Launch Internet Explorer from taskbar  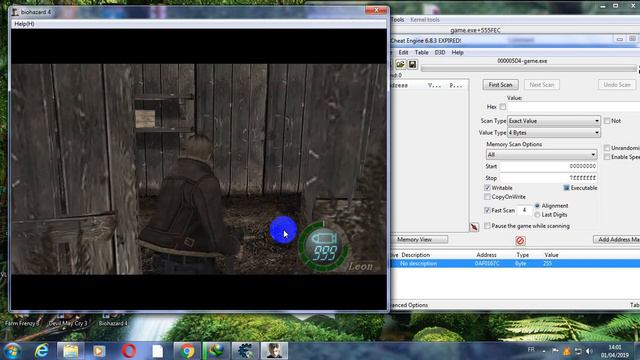(42, 351)
